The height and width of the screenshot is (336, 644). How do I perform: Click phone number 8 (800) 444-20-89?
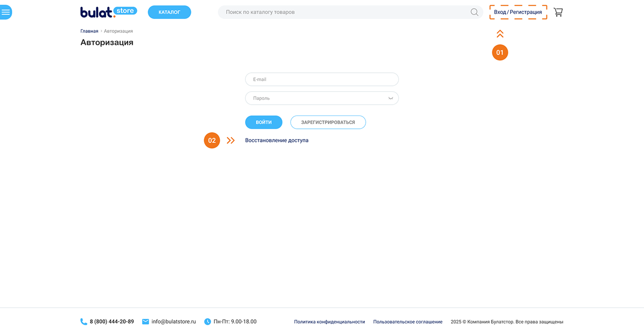[112, 321]
